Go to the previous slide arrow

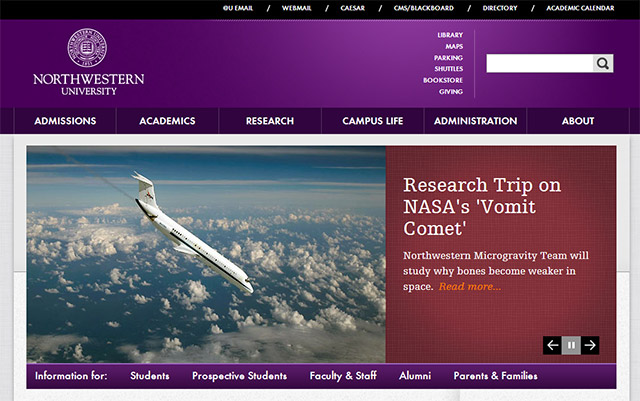(x=552, y=345)
